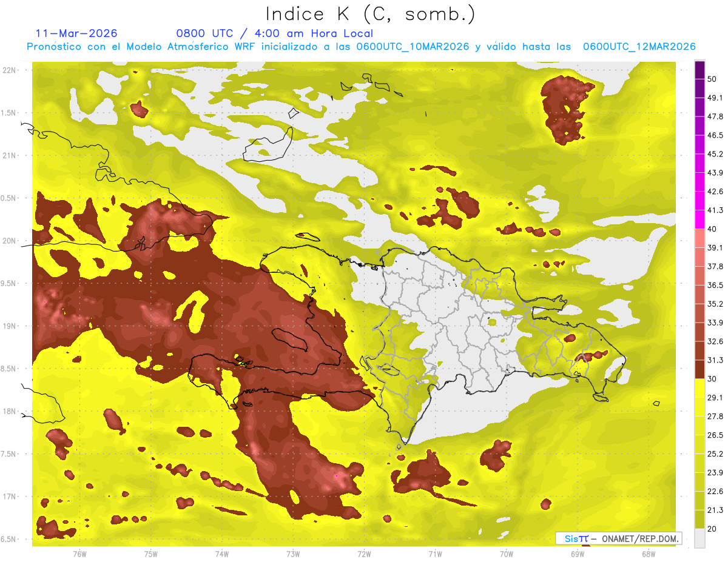The height and width of the screenshot is (562, 728).
Task: Click color scale value '23.9'
Action: [715, 473]
